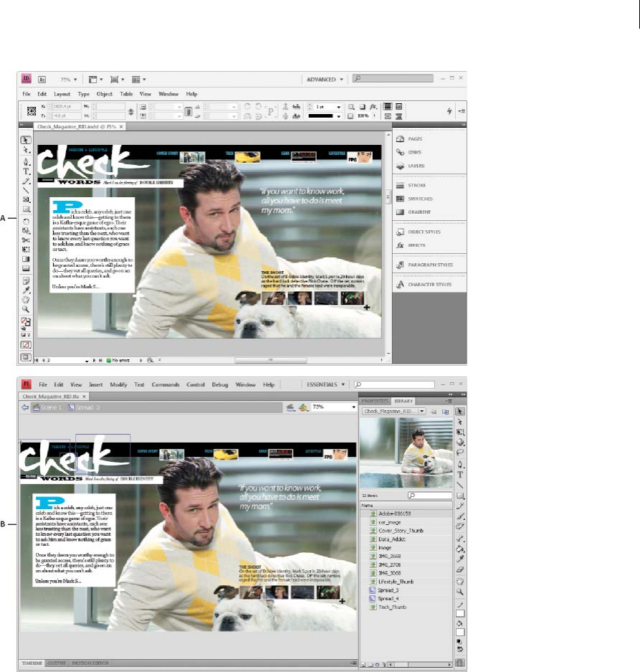This screenshot has width=640, height=672.
Task: Open the Effects panel
Action: 411,245
